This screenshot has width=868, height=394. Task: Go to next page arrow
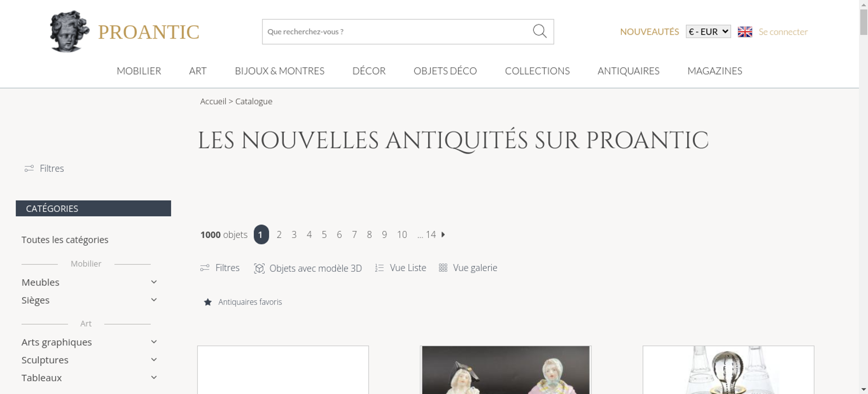point(443,234)
